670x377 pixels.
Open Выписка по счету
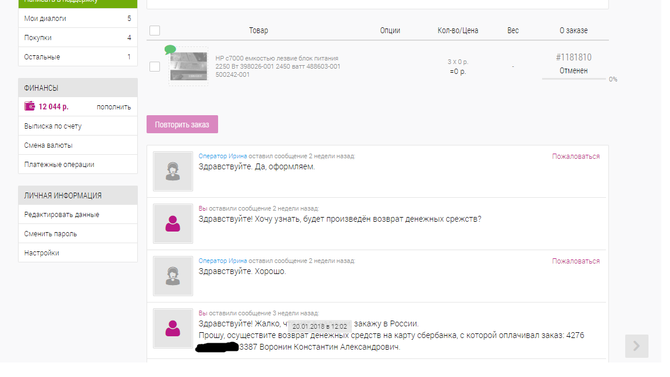tap(78, 126)
